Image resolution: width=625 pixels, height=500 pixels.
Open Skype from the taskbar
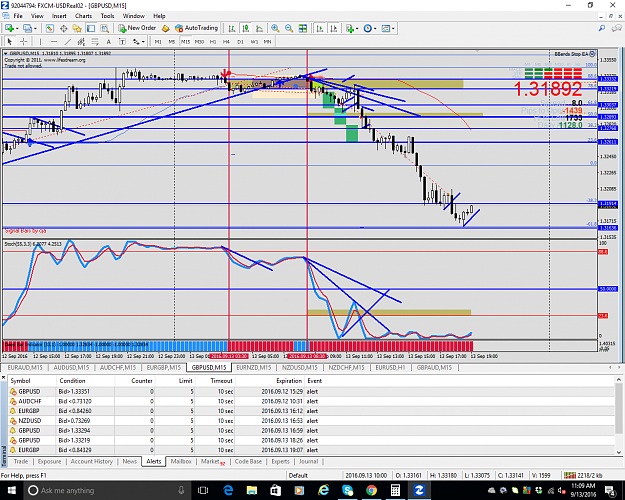(347, 490)
